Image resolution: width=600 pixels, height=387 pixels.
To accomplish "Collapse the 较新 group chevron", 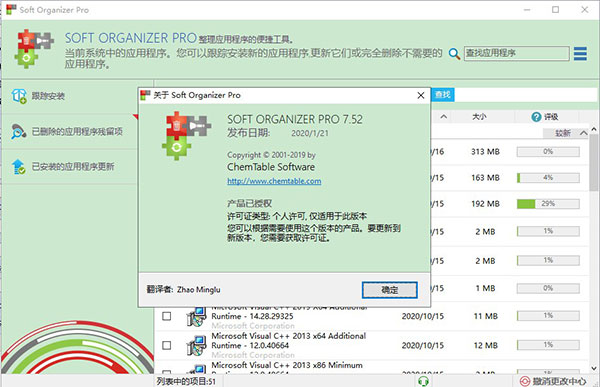I will click(x=584, y=133).
